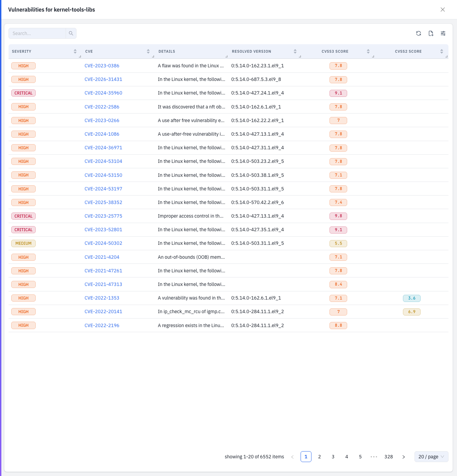Open CVE-2021-47261 link
Screen dimensions: 457x476
pyautogui.click(x=103, y=271)
